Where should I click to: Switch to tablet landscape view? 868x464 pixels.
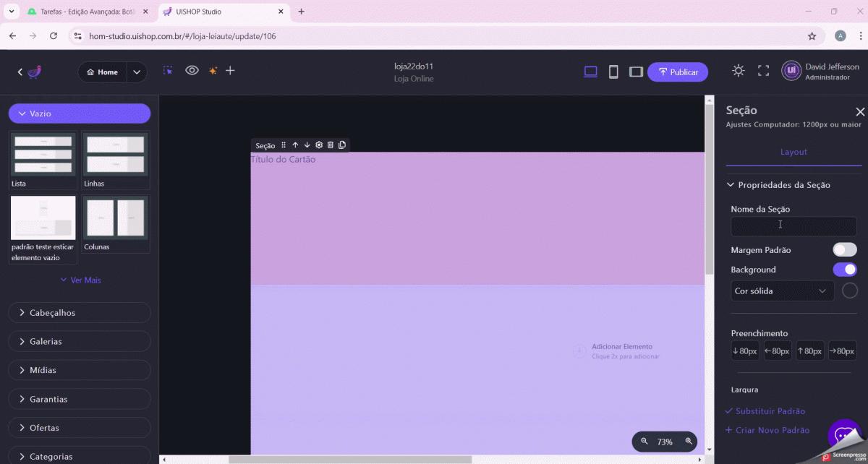[x=636, y=72]
